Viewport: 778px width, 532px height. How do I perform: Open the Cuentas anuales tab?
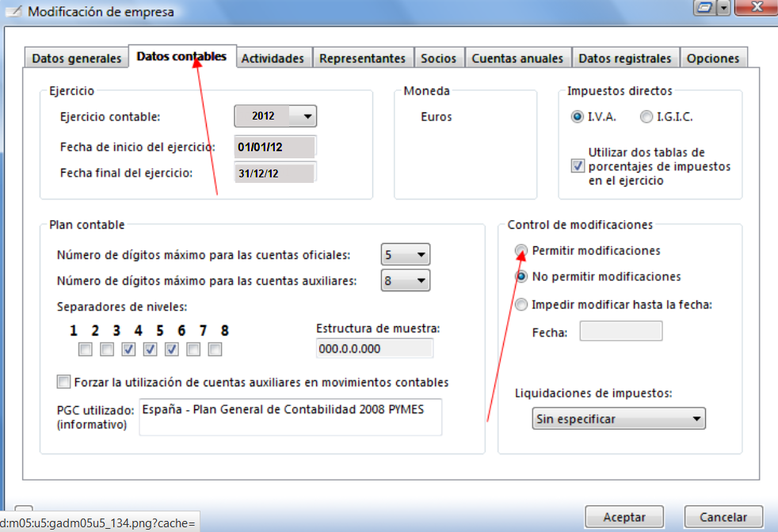click(517, 59)
